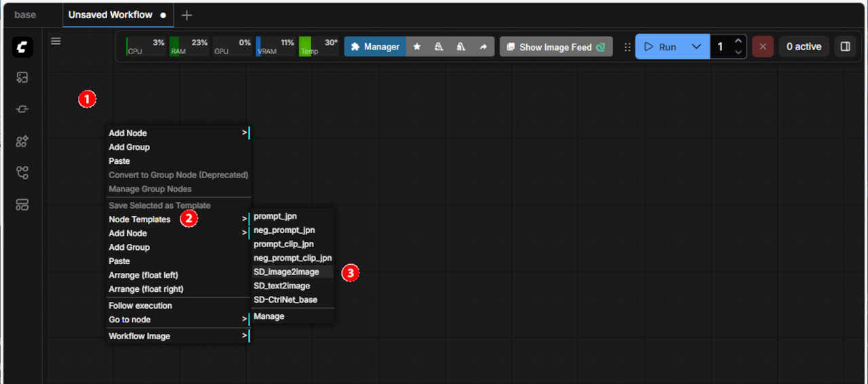The image size is (868, 384).
Task: Expand the Run button dropdown arrow
Action: pyautogui.click(x=696, y=47)
